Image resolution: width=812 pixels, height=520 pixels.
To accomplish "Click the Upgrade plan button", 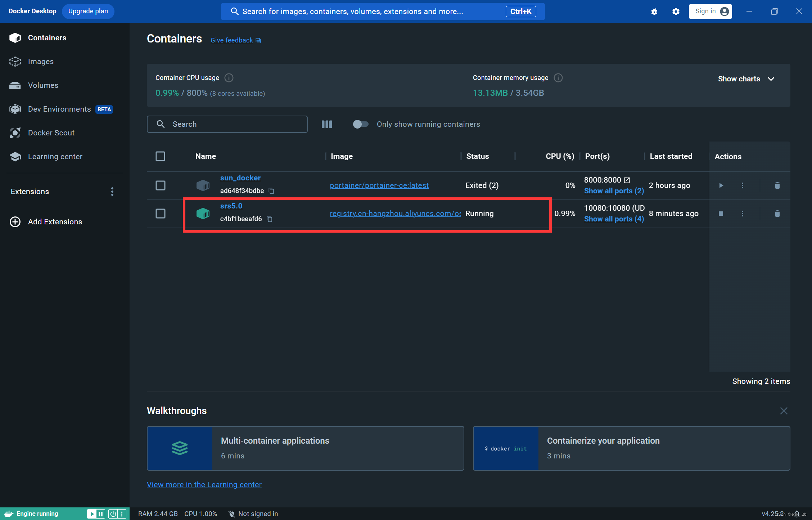I will pyautogui.click(x=88, y=11).
